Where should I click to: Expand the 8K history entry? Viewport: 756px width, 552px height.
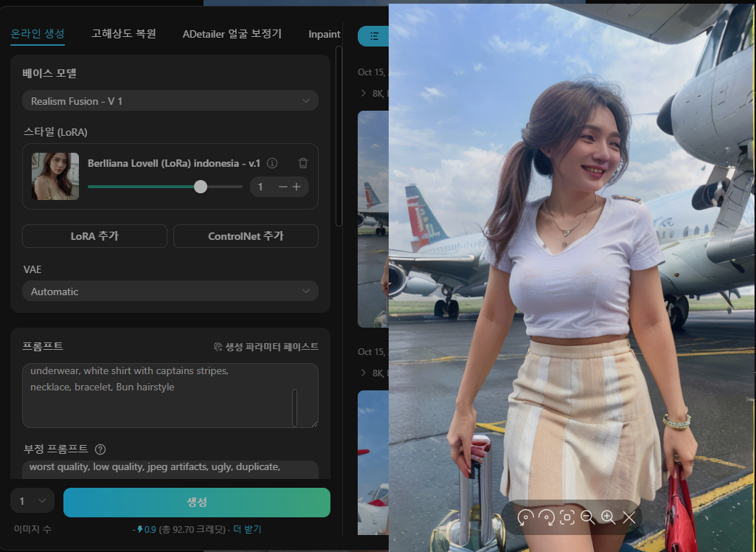(363, 93)
